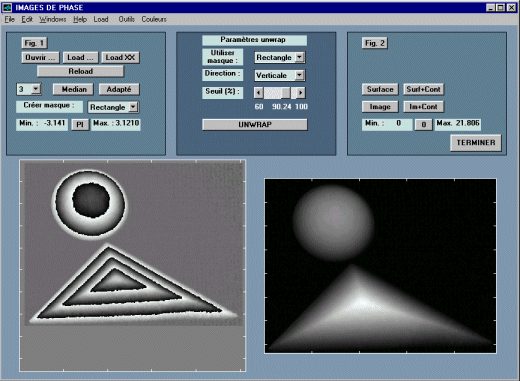Viewport: 520px width, 381px height.
Task: Open the Couleurs menu
Action: 154,19
